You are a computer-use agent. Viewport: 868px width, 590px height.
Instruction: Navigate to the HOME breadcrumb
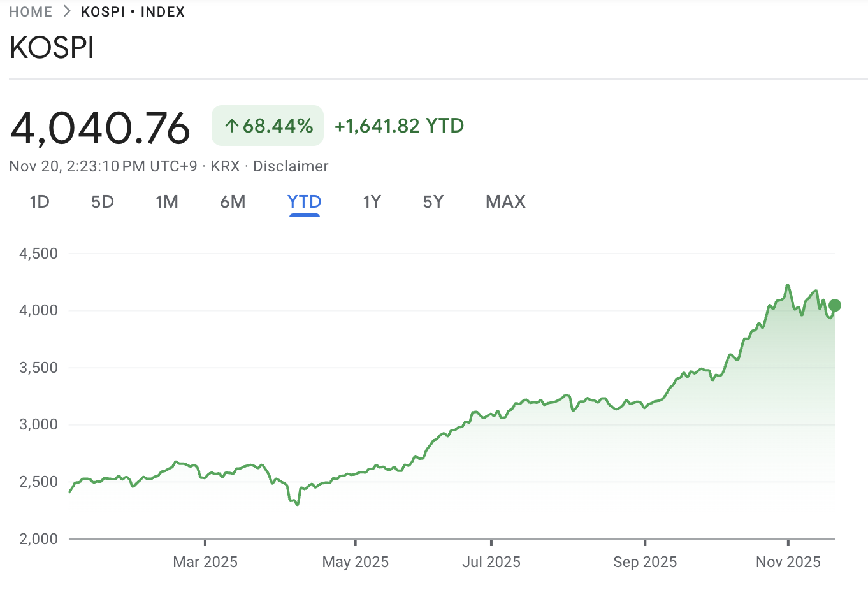[31, 11]
